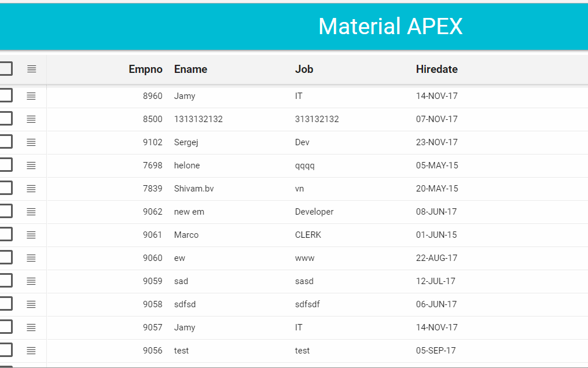Click the hamburger menu on helone's row
588x368 pixels.
[31, 165]
